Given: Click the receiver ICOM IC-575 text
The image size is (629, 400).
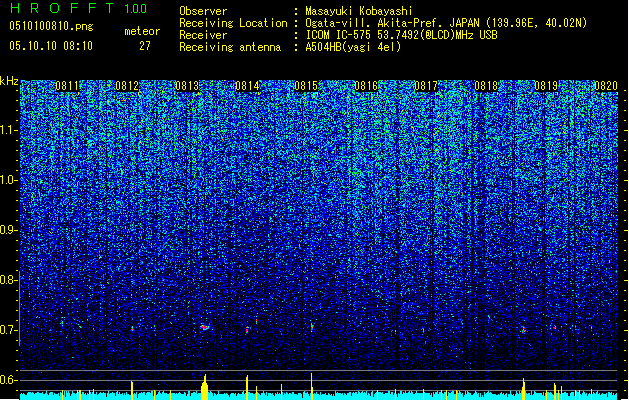Looking at the screenshot, I should [x=401, y=35].
